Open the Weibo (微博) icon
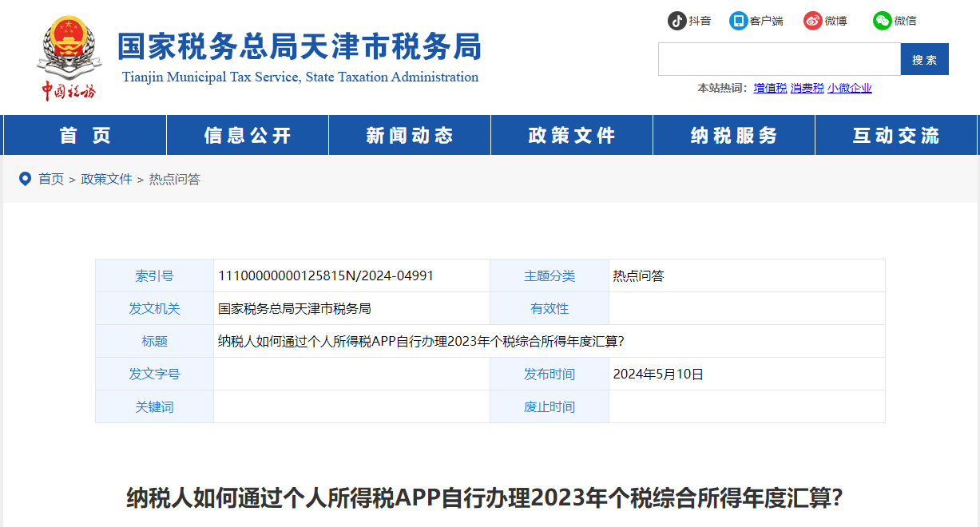Screen dimensions: 980x527 [x=813, y=21]
